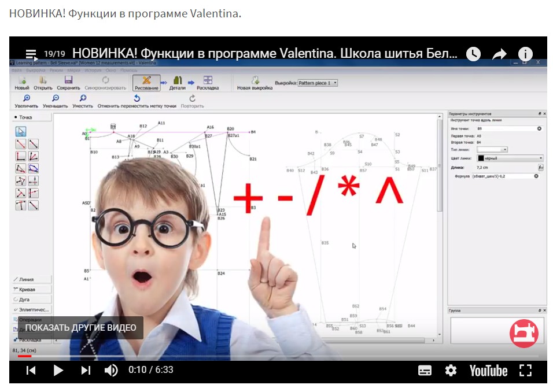Skip to the previous video
This screenshot has width=553, height=392.
pyautogui.click(x=31, y=370)
